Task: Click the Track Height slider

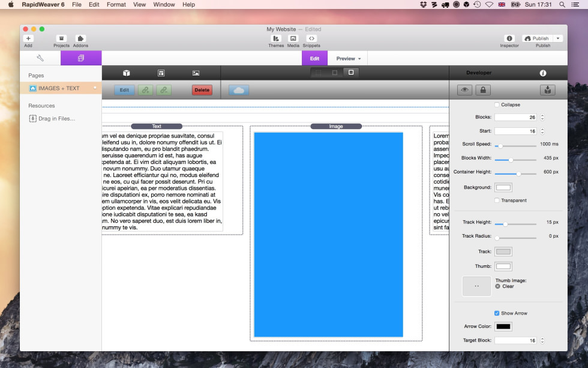Action: [x=515, y=224]
